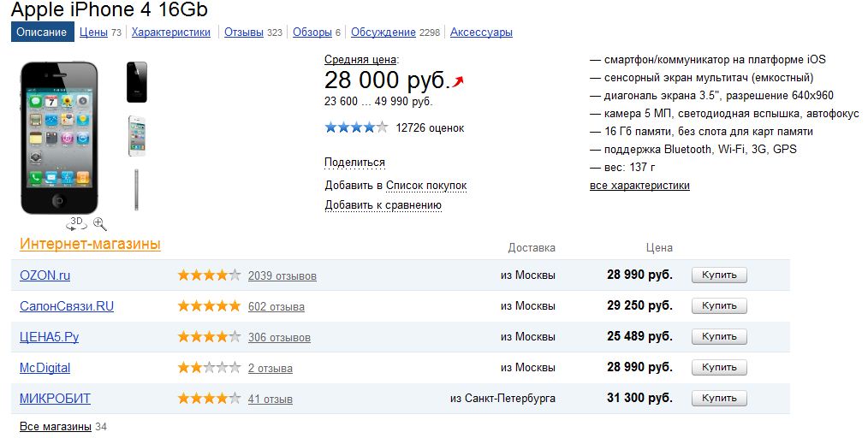Click McDigital two-star rating
The width and height of the screenshot is (868, 438).
point(209,368)
